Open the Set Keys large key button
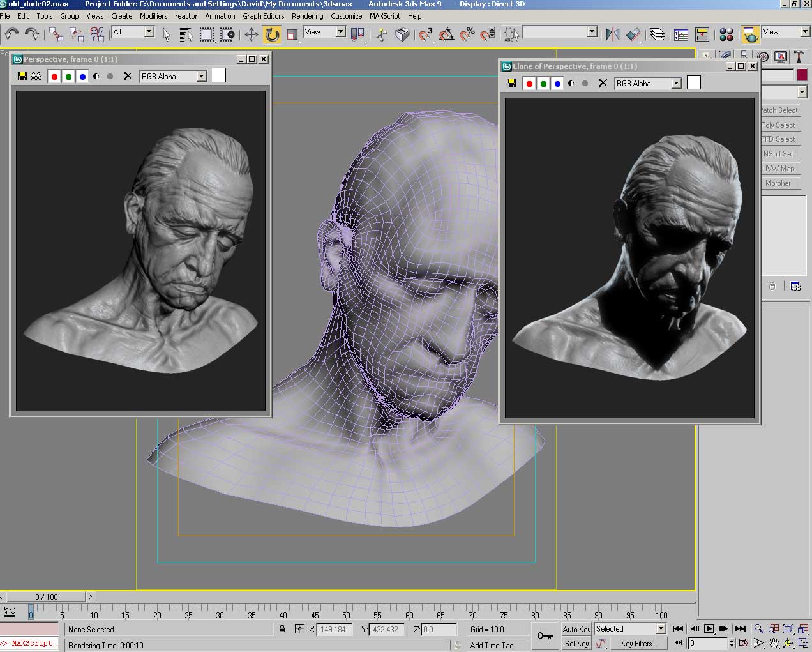812x652 pixels. coord(545,636)
